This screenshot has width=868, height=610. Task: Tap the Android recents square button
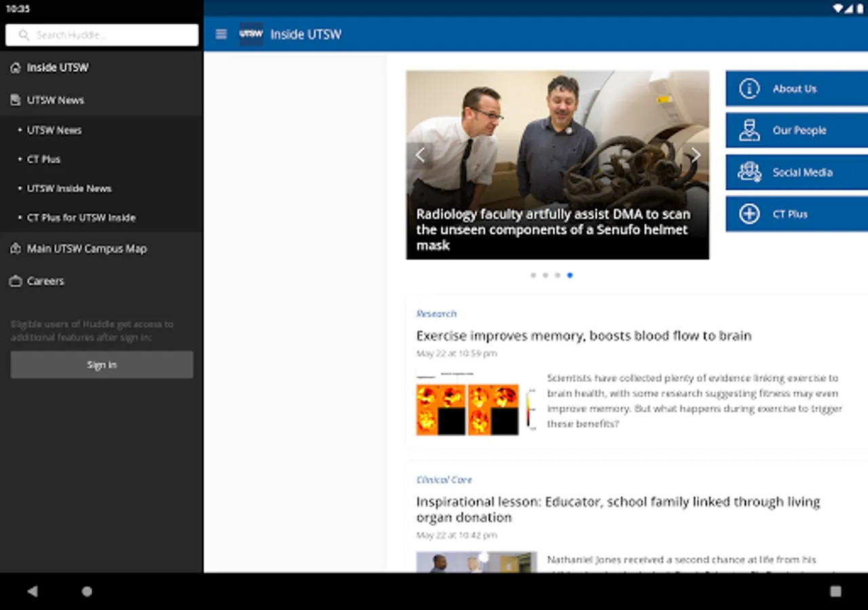point(835,592)
